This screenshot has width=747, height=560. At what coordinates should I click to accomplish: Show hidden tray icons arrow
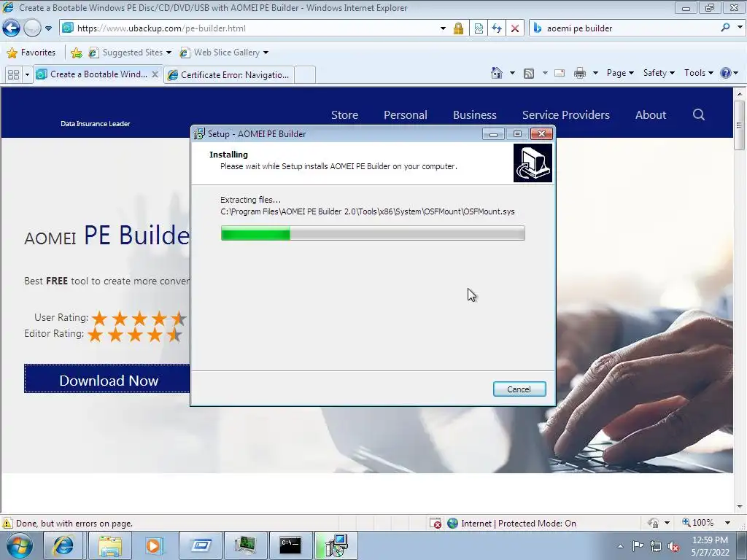[620, 546]
